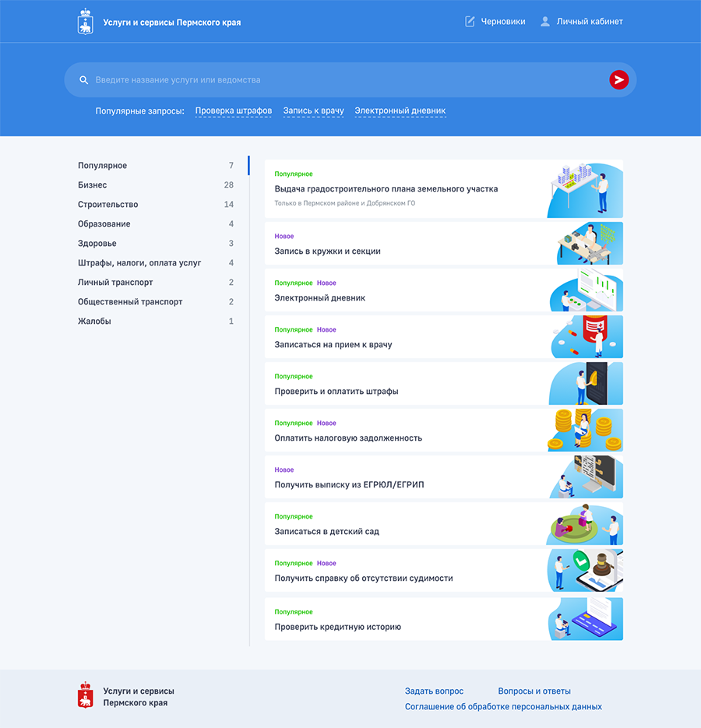Click the Личный кабинет user icon
701x728 pixels.
coord(545,22)
